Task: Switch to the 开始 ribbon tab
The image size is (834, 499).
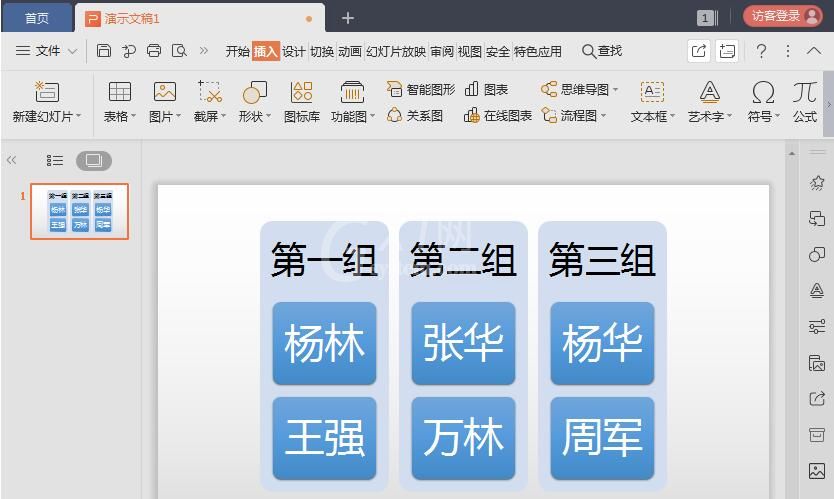Action: (x=237, y=51)
